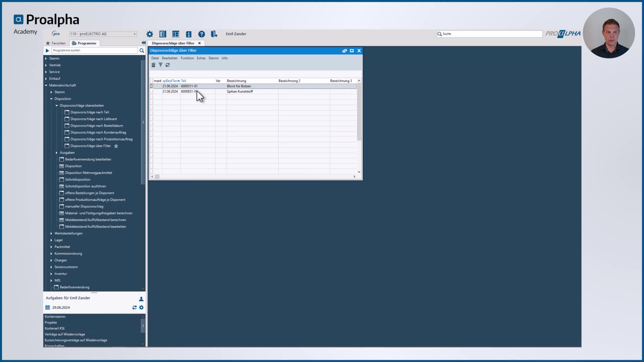Image resolution: width=644 pixels, height=362 pixels.
Task: Click the refresh icon in Dispovorschläge toolbar
Action: click(x=168, y=65)
